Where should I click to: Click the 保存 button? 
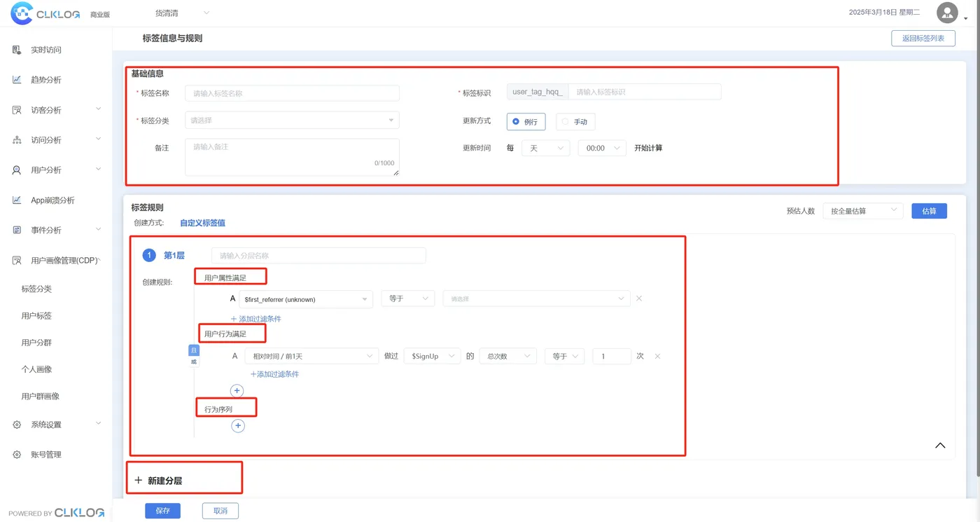pos(162,511)
